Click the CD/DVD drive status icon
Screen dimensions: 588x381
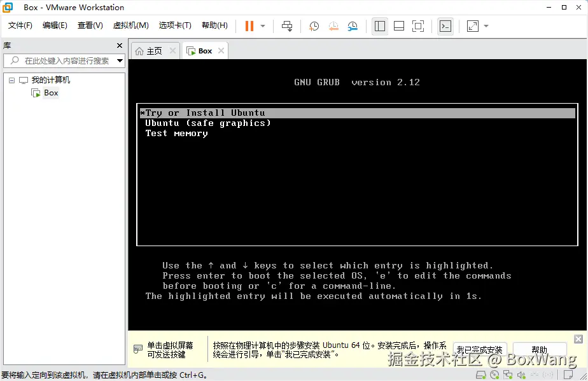click(494, 375)
